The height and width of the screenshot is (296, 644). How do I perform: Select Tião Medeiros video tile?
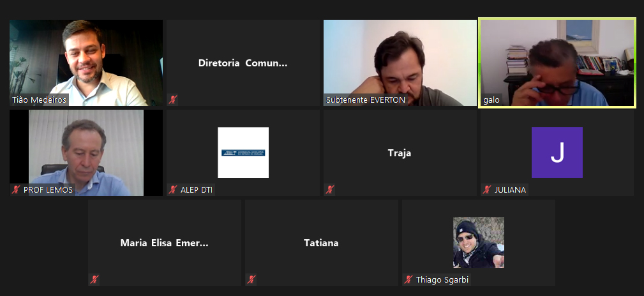(x=86, y=63)
